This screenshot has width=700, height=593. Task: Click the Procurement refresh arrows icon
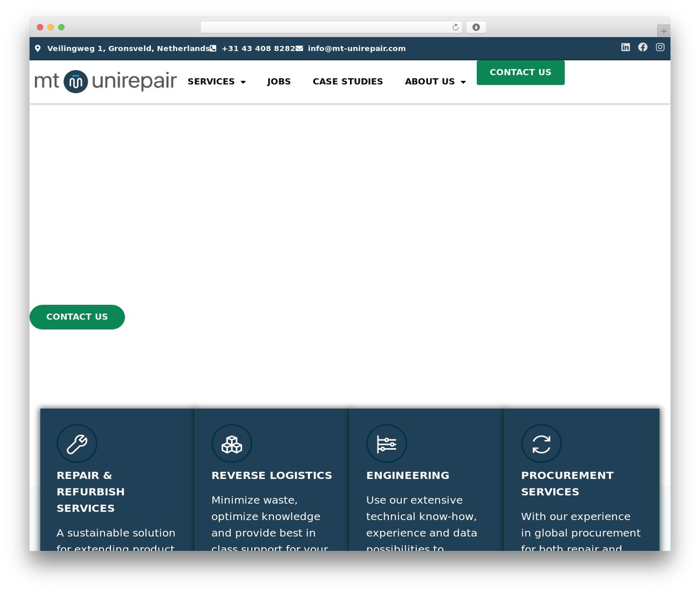point(541,444)
